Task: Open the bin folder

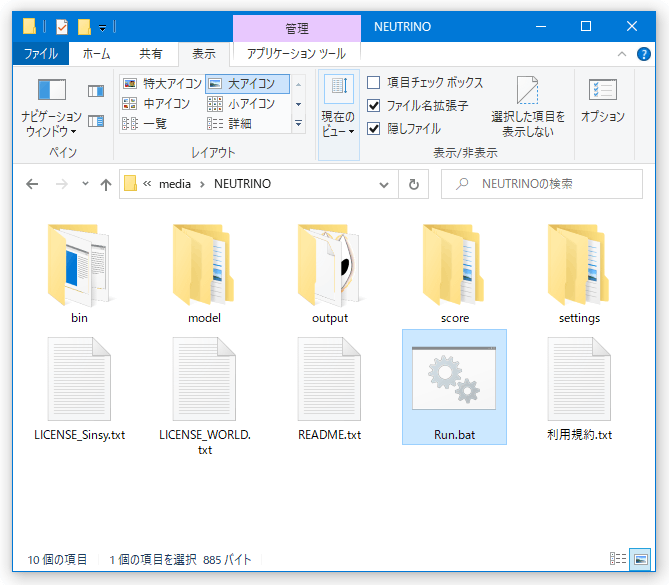Action: (79, 273)
